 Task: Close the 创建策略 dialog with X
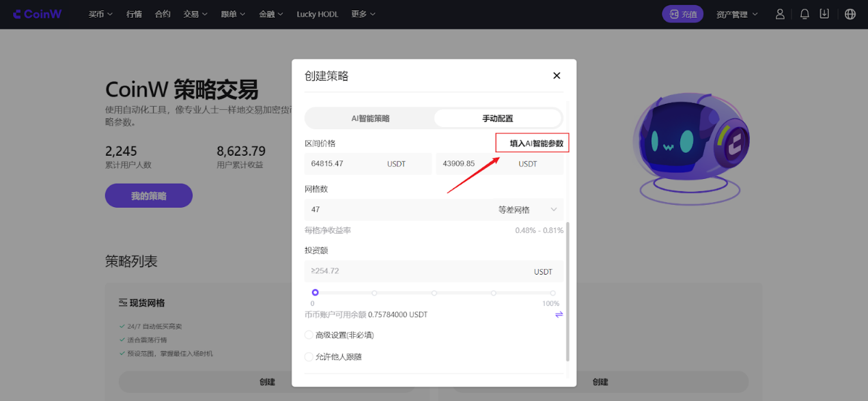tap(557, 76)
